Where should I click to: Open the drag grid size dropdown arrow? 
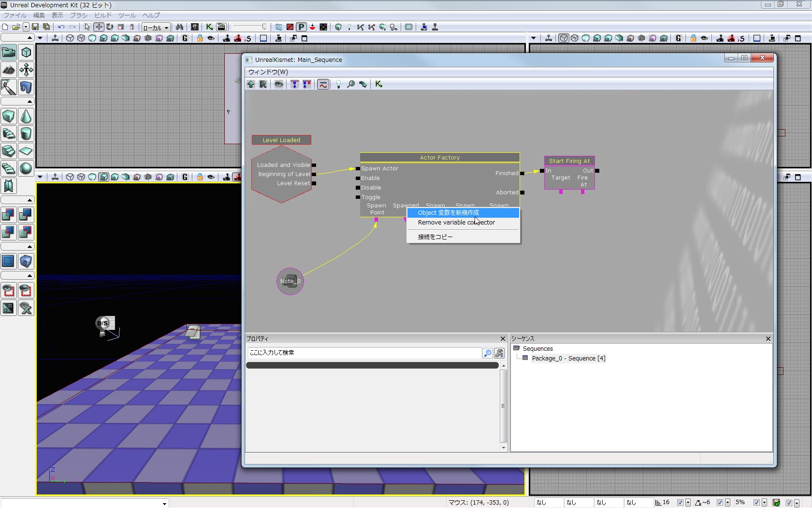coord(688,503)
